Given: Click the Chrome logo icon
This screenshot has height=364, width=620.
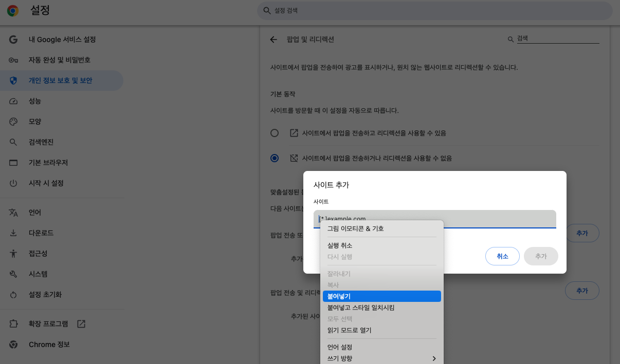Looking at the screenshot, I should (x=13, y=11).
